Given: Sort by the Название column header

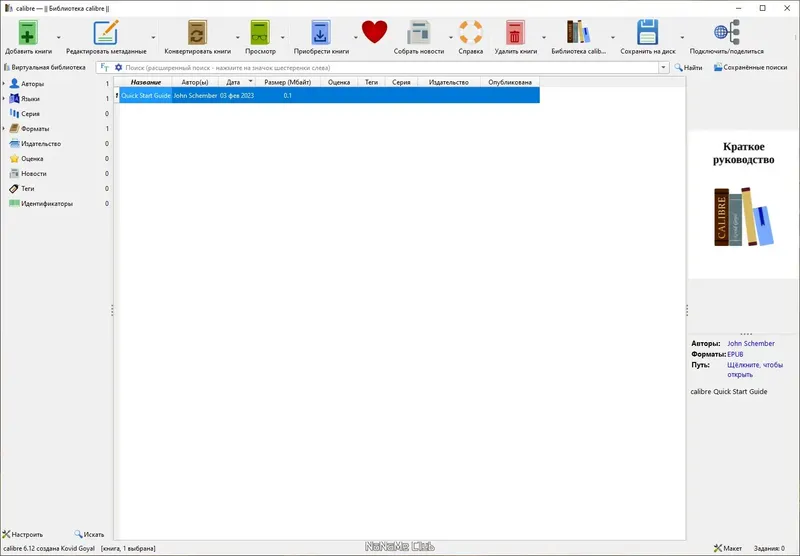Looking at the screenshot, I should pos(145,82).
